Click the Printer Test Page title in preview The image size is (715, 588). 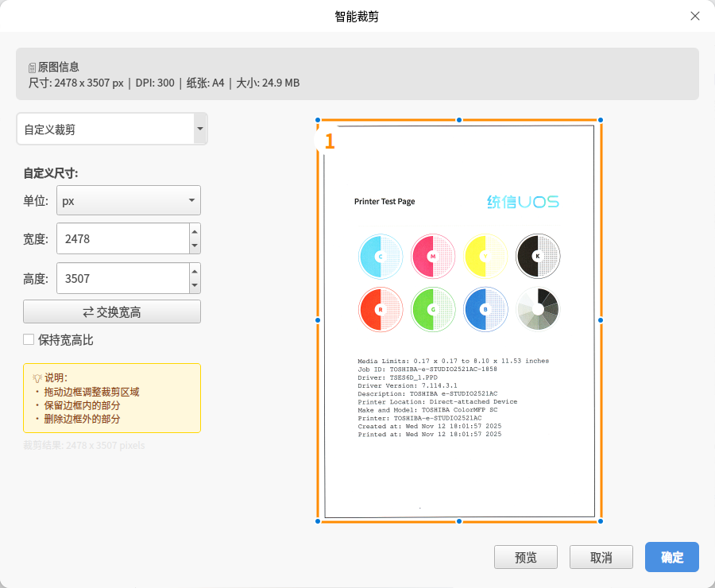pos(385,201)
